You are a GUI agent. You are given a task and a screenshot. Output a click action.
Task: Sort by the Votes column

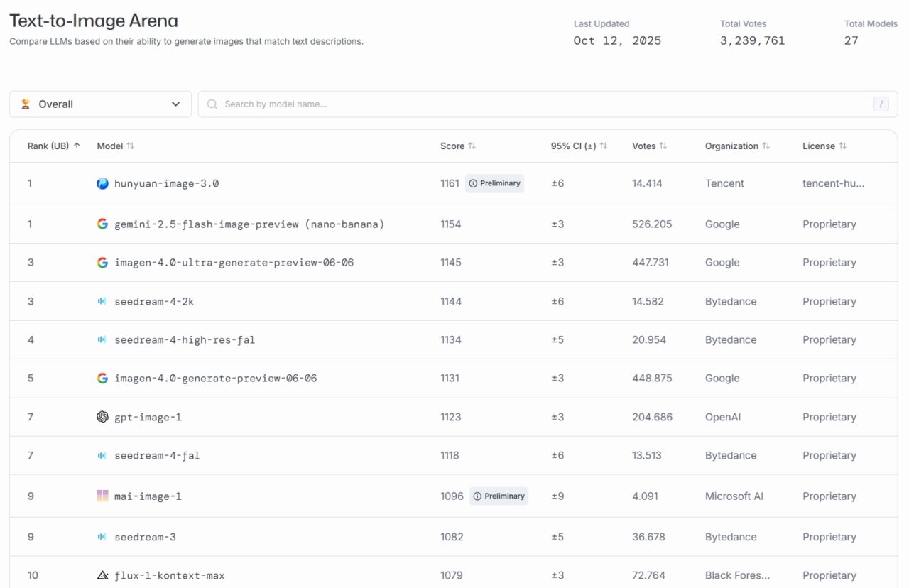[649, 146]
